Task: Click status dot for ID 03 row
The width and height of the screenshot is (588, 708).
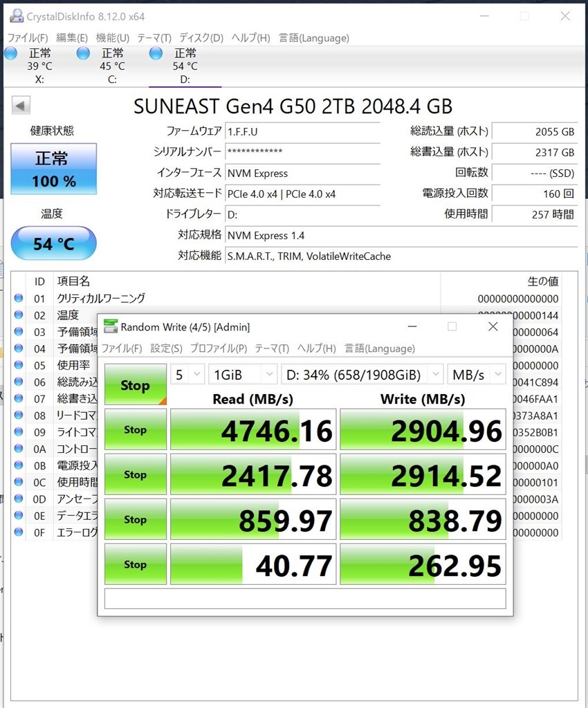Action: [19, 331]
